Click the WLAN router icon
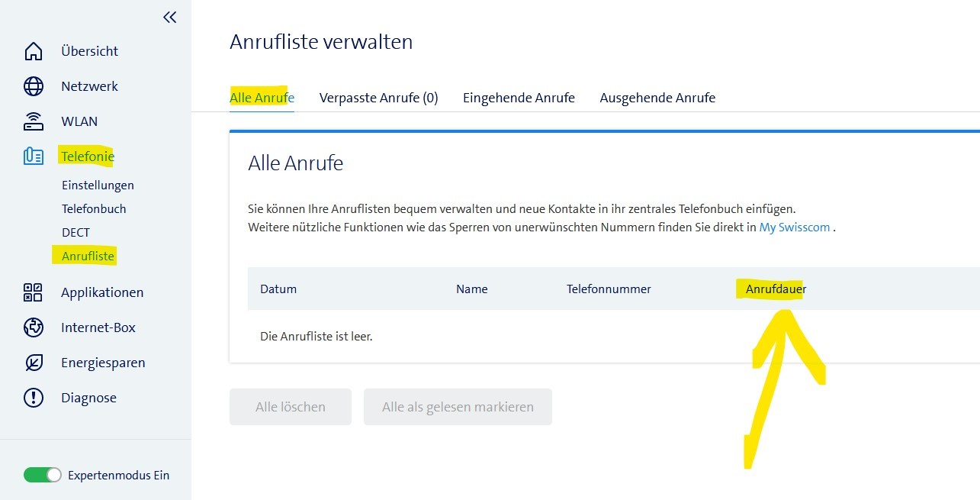This screenshot has width=980, height=500. [34, 121]
